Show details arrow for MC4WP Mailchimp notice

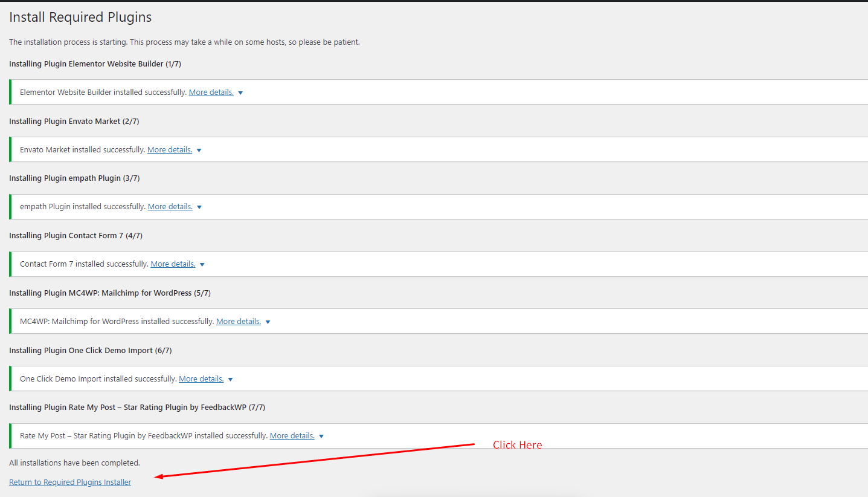(x=268, y=322)
